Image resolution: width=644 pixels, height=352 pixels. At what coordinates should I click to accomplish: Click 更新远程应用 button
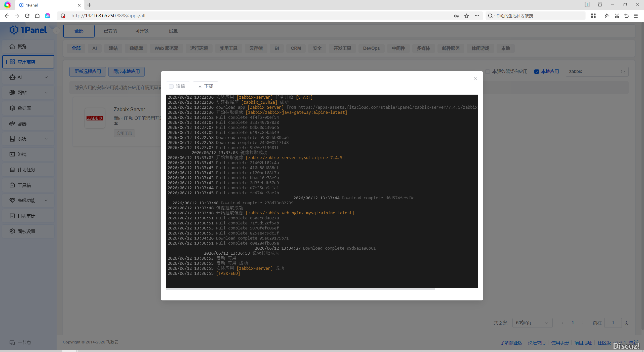(x=88, y=71)
